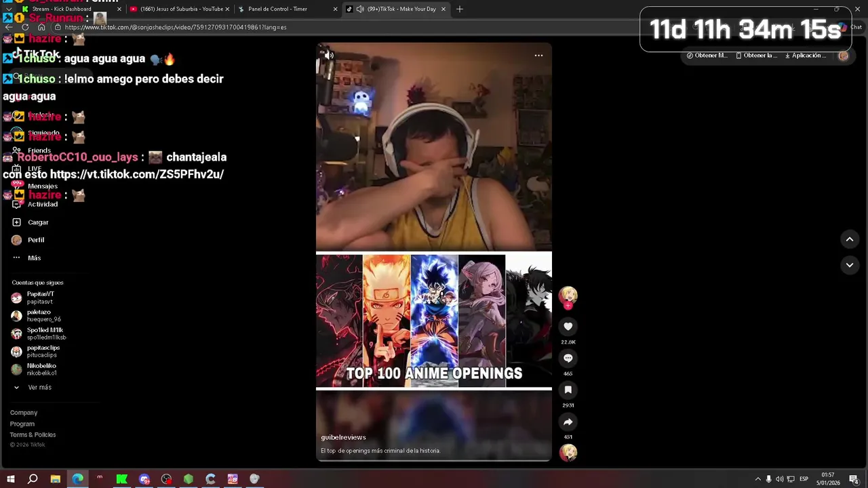Open the Más menu in the sidebar
Viewport: 868px width, 488px height.
tap(26, 258)
